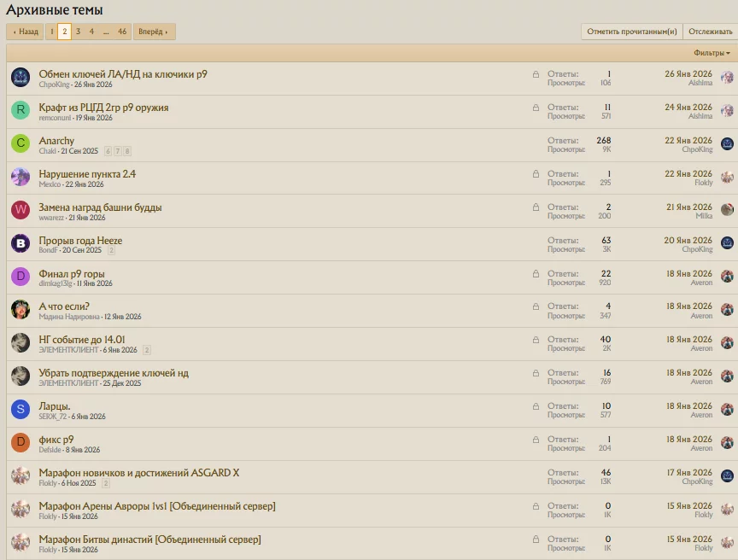
Task: Click the green C avatar of Chaki
Action: tap(20, 144)
